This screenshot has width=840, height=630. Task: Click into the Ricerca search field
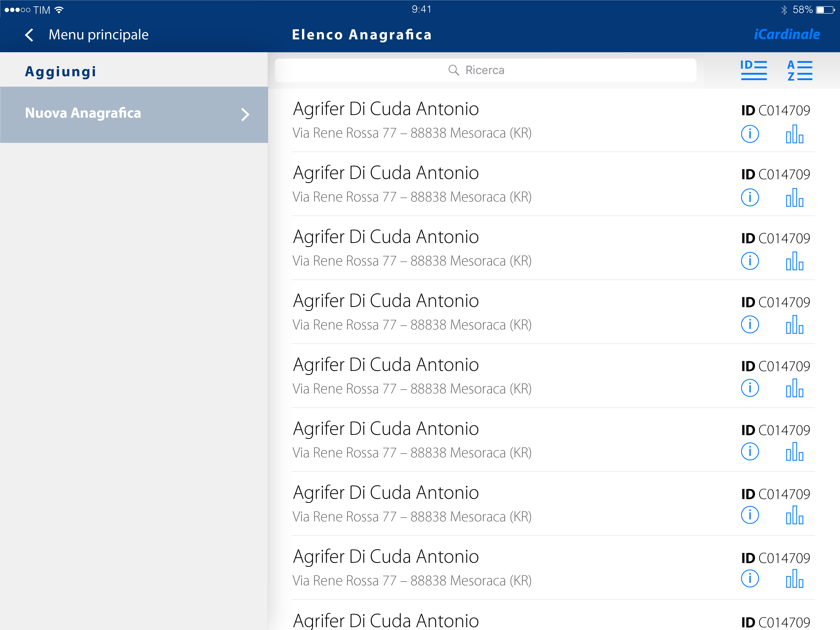click(485, 70)
